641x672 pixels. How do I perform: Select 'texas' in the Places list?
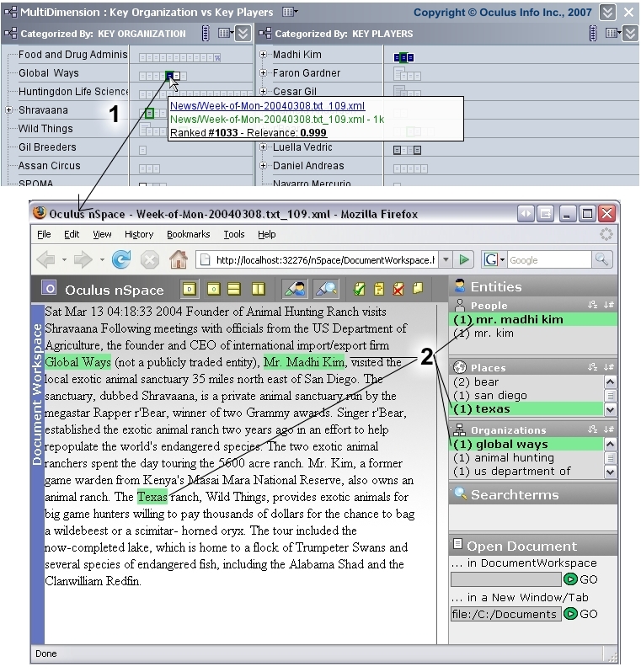(x=526, y=409)
